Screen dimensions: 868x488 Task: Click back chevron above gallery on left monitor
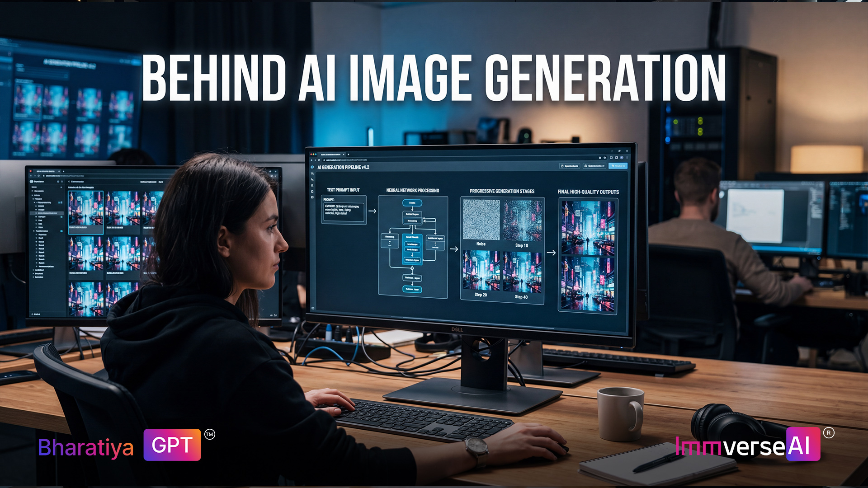(69, 182)
